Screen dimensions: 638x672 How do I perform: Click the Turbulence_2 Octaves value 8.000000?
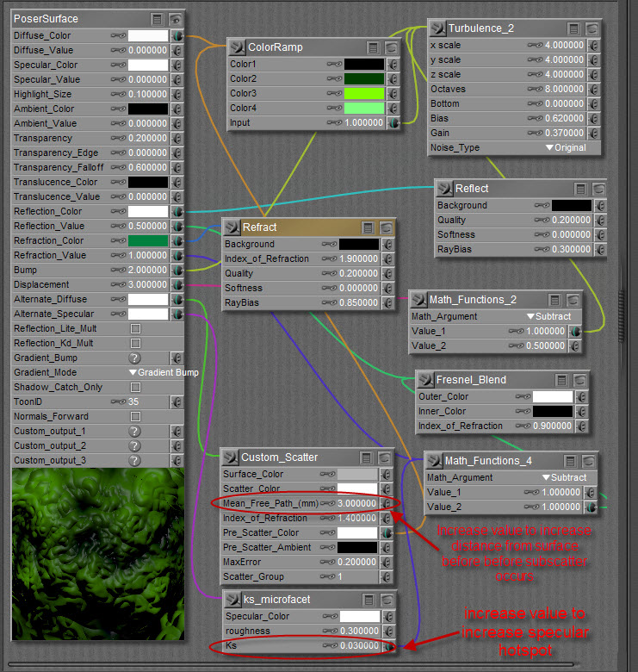point(564,89)
